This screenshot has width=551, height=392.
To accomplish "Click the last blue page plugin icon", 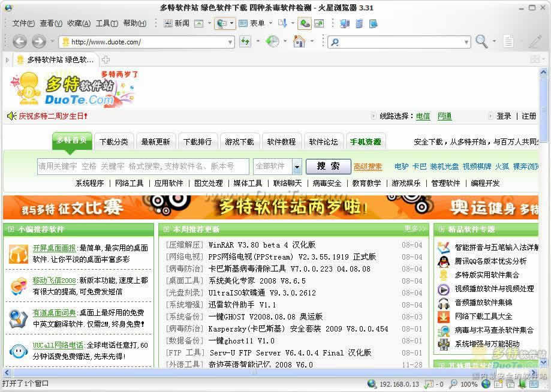I will point(373,23).
